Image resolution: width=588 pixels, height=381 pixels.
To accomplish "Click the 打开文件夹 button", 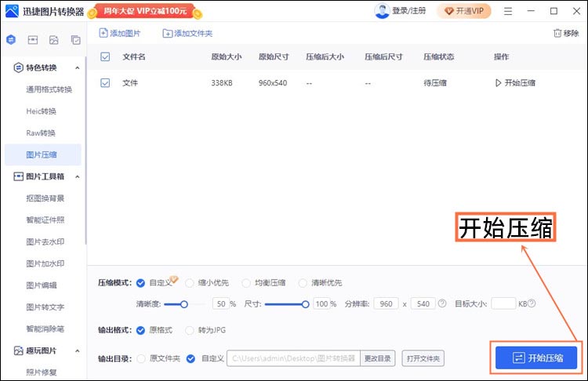I will (x=423, y=358).
